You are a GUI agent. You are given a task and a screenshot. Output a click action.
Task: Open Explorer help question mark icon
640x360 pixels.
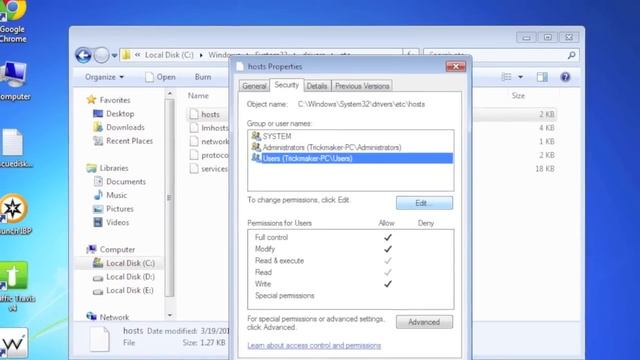click(565, 77)
